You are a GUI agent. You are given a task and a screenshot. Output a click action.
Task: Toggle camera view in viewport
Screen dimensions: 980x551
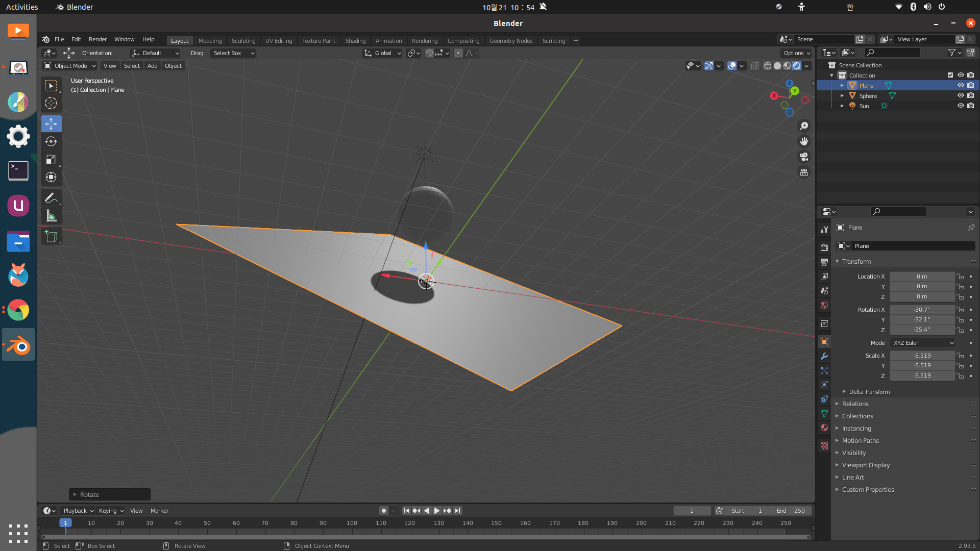click(804, 157)
